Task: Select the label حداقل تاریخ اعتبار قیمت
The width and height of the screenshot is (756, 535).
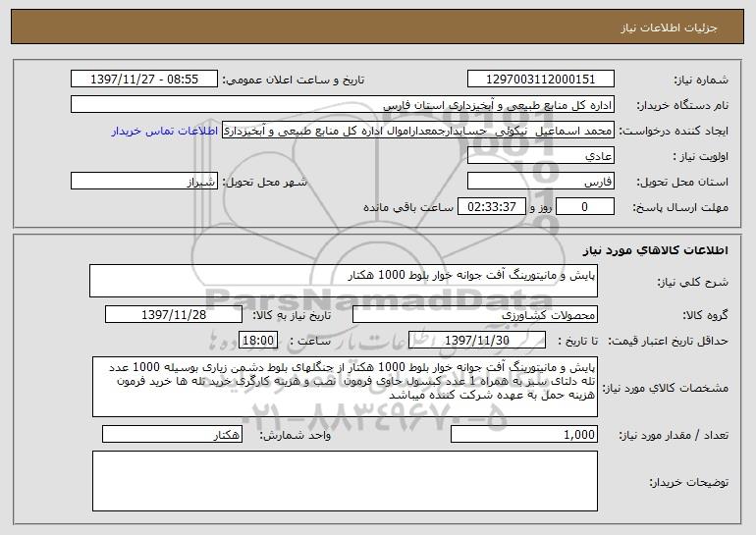Action: tap(668, 341)
